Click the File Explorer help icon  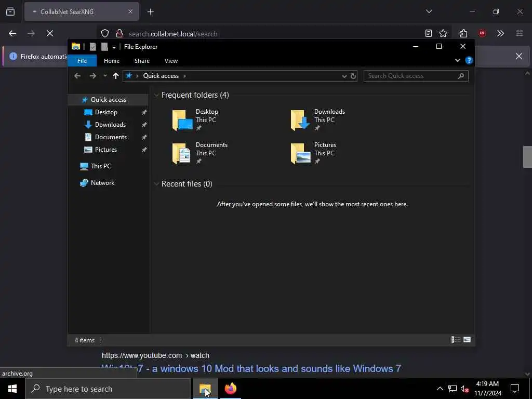(469, 60)
